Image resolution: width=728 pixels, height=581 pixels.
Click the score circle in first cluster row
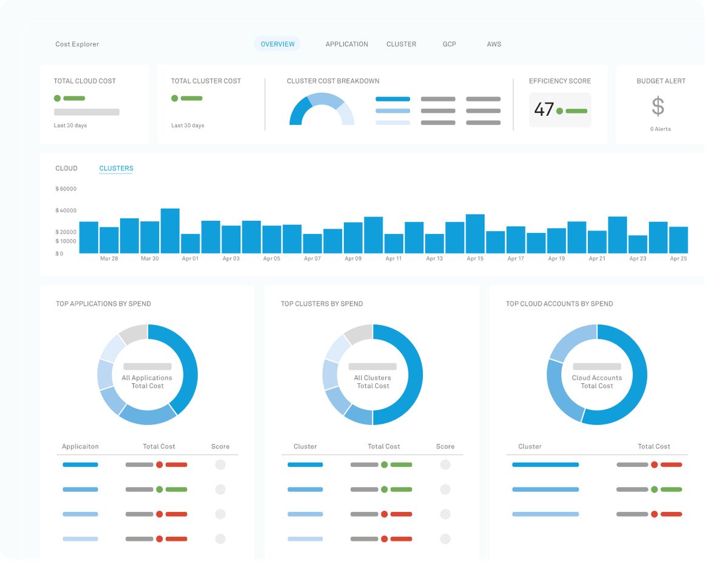pyautogui.click(x=445, y=465)
